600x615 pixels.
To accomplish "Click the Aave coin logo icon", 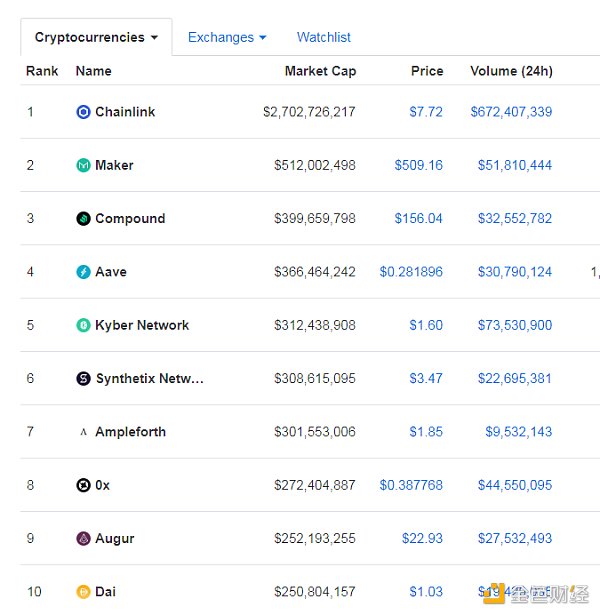I will point(83,272).
